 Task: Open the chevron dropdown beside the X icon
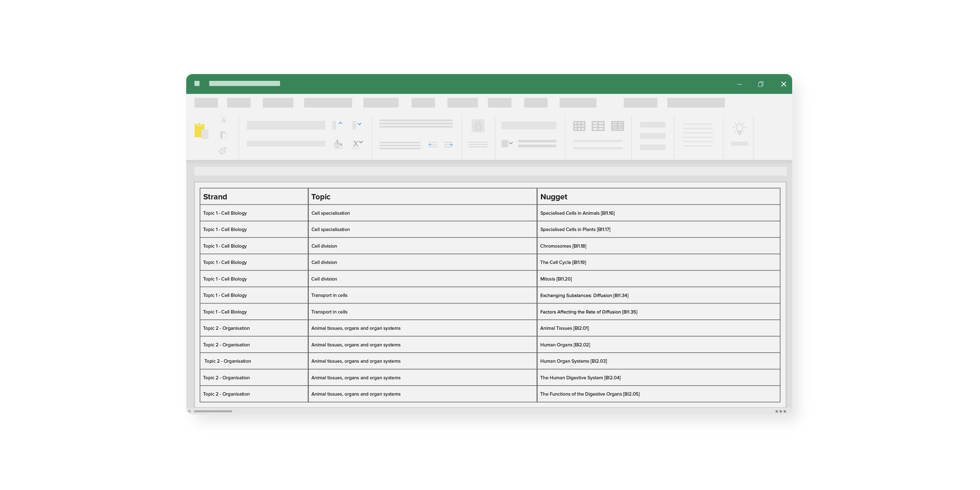(x=361, y=142)
